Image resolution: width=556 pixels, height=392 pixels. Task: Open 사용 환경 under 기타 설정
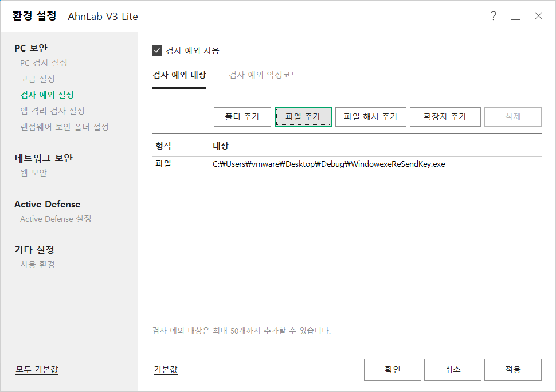click(38, 264)
